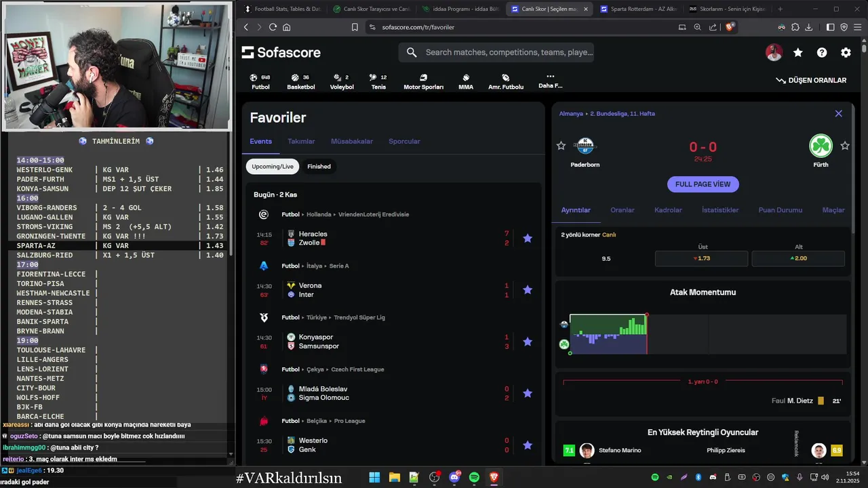This screenshot has width=868, height=488.
Task: Select the Upcoming/Live filter
Action: point(273,166)
